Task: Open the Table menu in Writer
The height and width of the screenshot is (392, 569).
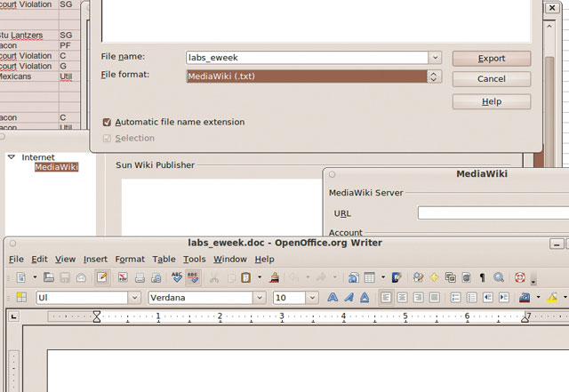Action: coord(164,260)
